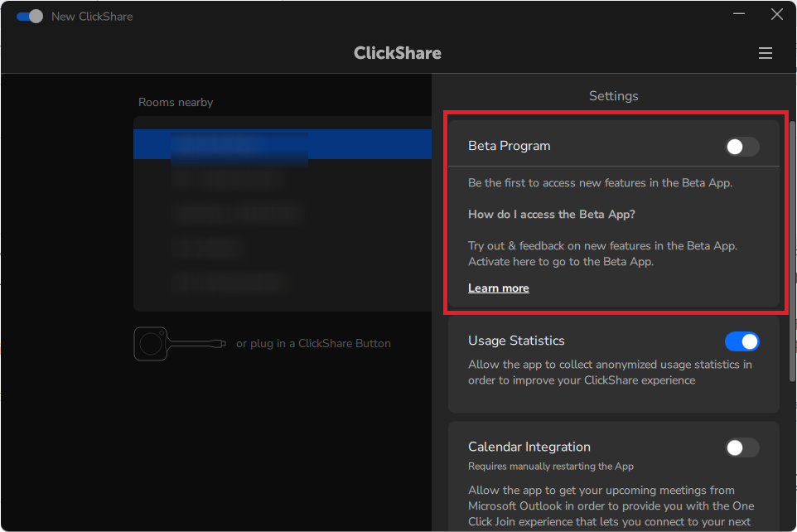
Task: Select the last room in Rooms nearby
Action: tap(230, 283)
